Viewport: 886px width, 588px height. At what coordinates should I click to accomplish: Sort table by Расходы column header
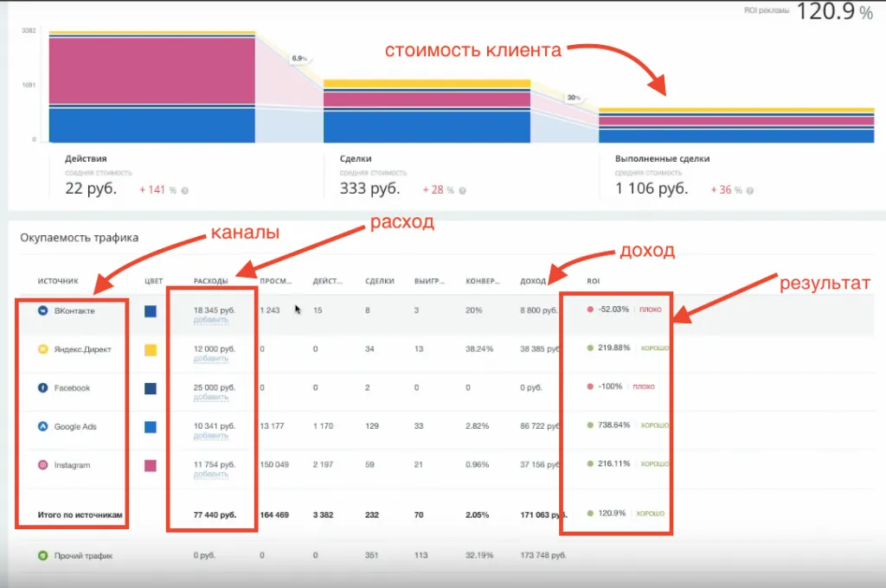211,281
